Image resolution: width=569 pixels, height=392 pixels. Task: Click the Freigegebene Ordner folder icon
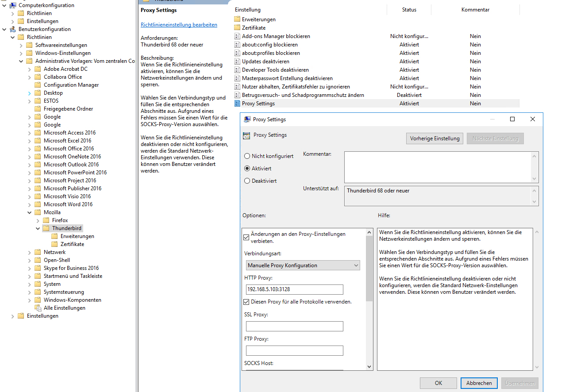click(38, 109)
